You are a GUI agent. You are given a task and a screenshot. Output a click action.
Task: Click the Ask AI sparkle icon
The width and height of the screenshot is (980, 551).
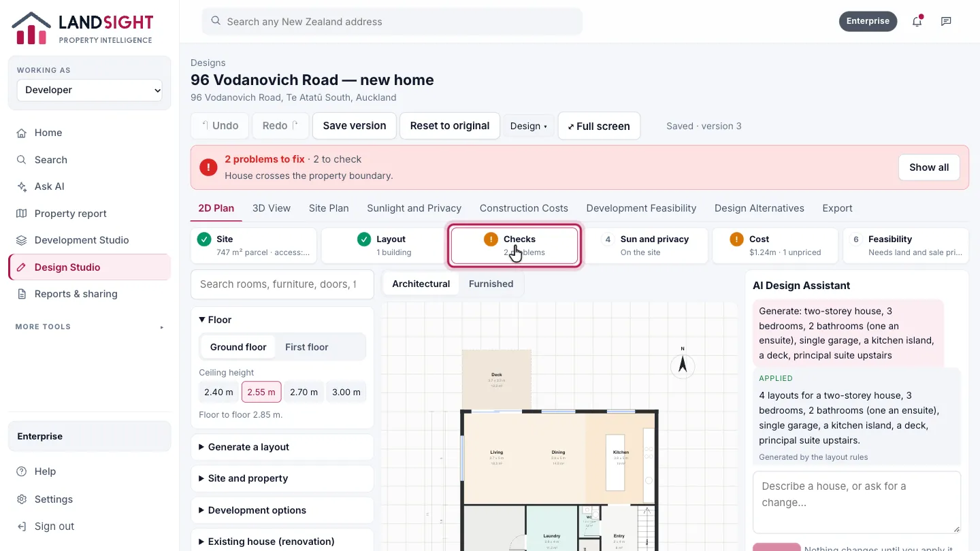22,186
